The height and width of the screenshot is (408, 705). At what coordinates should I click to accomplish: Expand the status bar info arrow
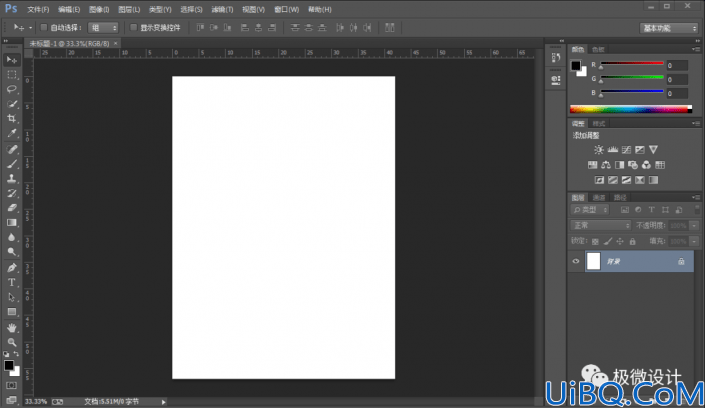click(x=163, y=402)
